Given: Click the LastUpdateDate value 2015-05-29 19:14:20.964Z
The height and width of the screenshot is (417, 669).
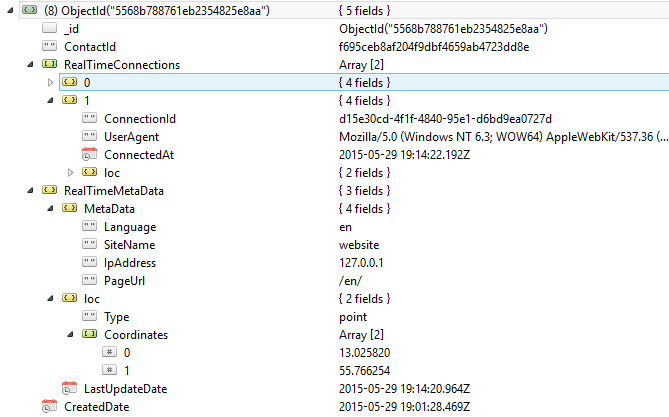Looking at the screenshot, I should pyautogui.click(x=404, y=389).
